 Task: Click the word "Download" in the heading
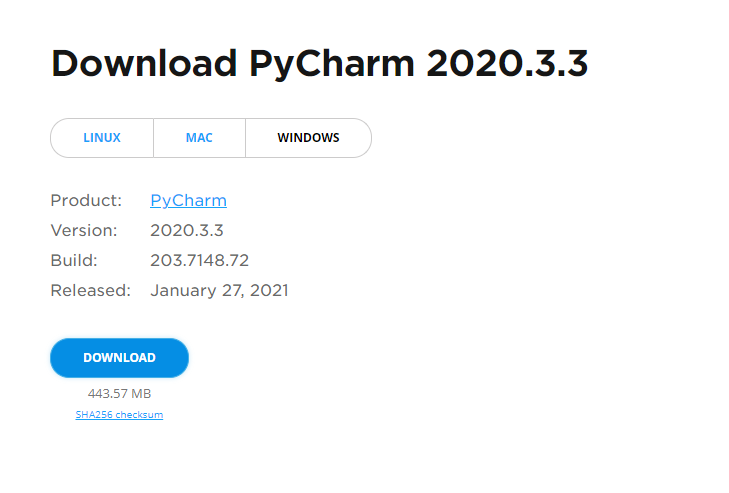(x=144, y=63)
